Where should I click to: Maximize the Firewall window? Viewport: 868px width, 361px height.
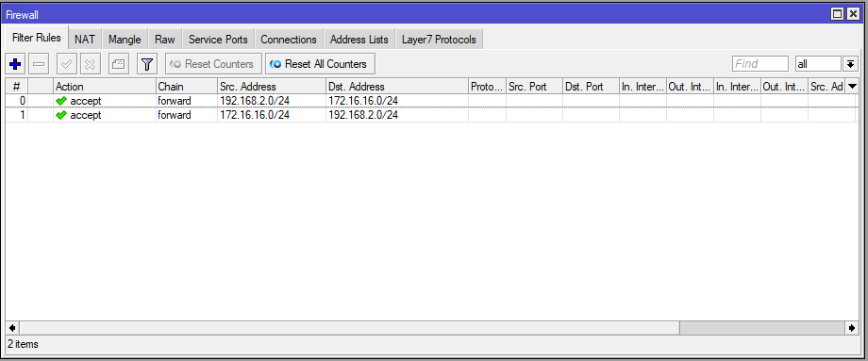tap(838, 14)
